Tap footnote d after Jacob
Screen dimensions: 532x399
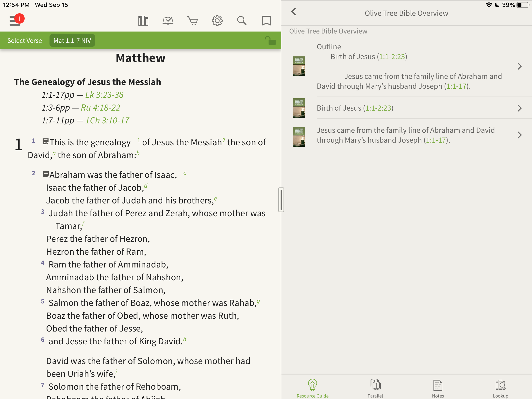(146, 185)
